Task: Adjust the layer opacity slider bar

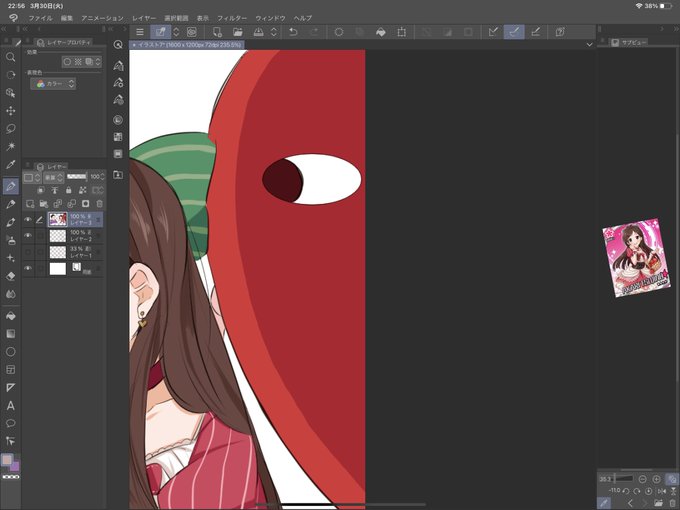Action: coord(77,177)
